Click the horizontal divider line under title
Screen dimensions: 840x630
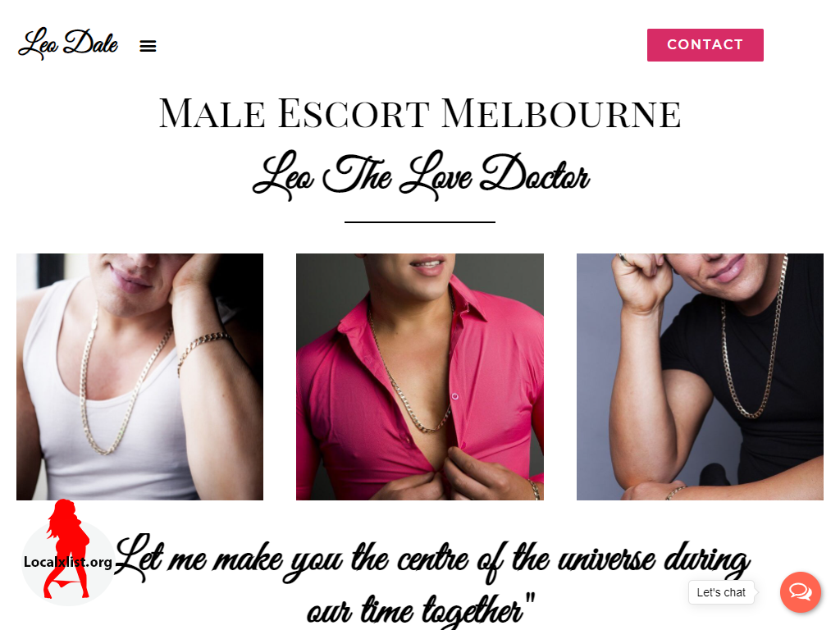420,221
